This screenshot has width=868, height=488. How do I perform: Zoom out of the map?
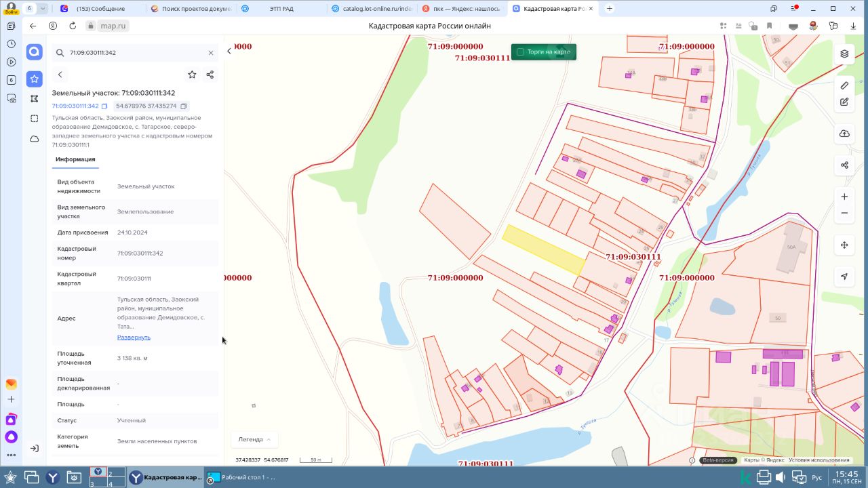844,213
